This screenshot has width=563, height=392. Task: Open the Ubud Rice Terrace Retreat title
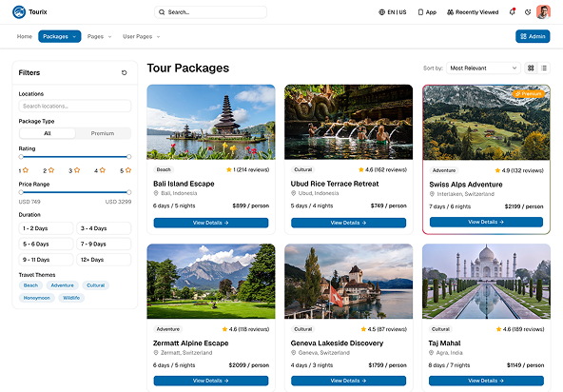[x=335, y=184]
